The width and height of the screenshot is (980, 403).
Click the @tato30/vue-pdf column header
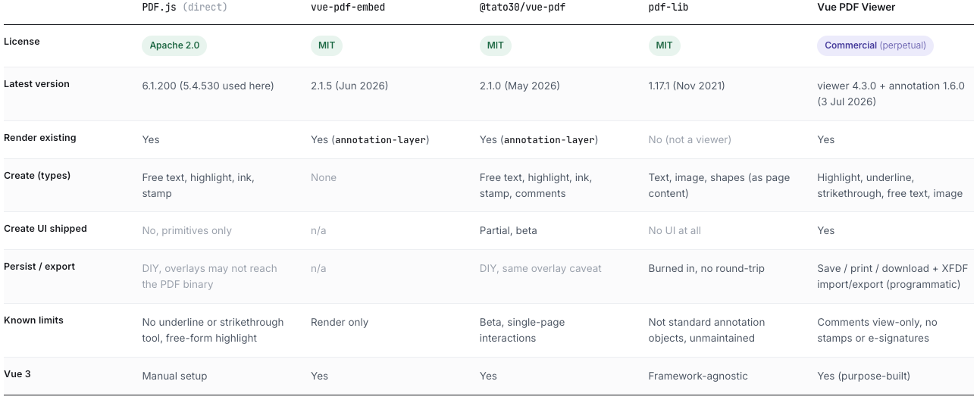524,7
